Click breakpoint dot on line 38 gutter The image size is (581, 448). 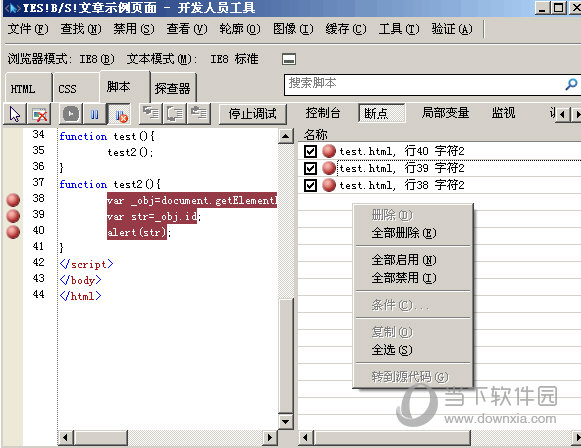coord(13,200)
